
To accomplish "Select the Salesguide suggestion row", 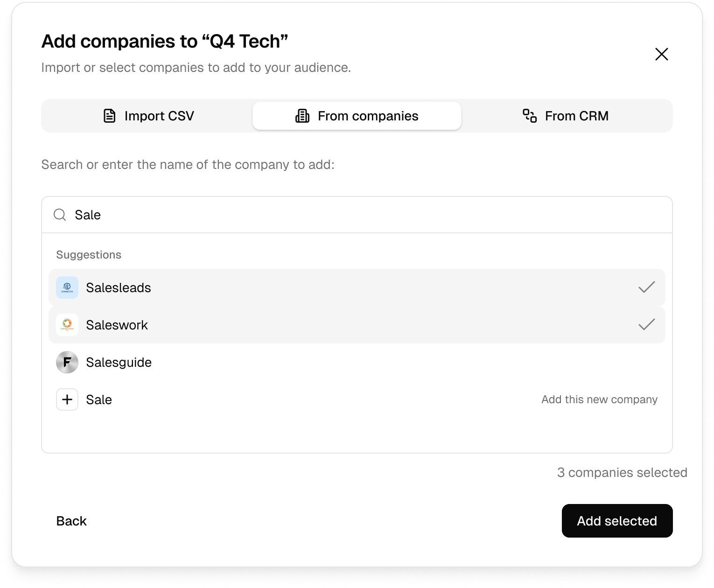I will pyautogui.click(x=357, y=362).
